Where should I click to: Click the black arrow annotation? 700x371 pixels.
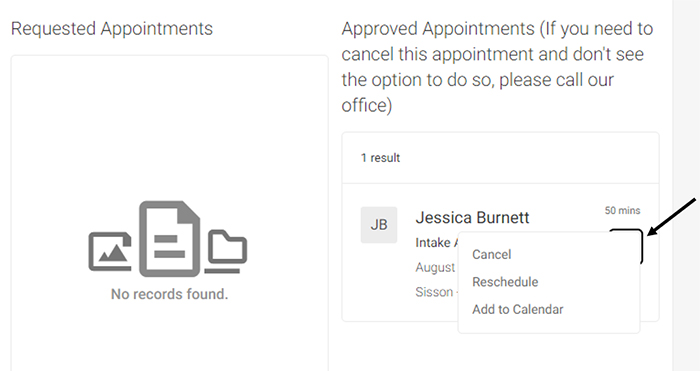point(672,216)
